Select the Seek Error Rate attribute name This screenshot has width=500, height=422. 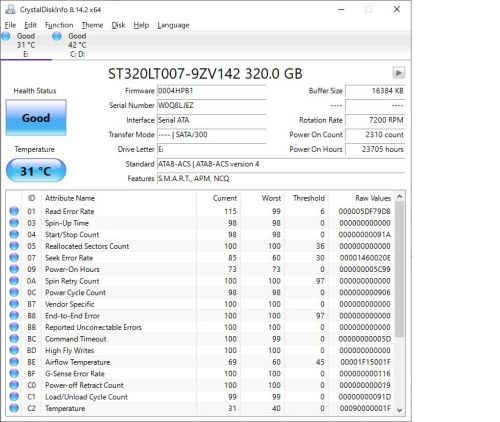[69, 258]
